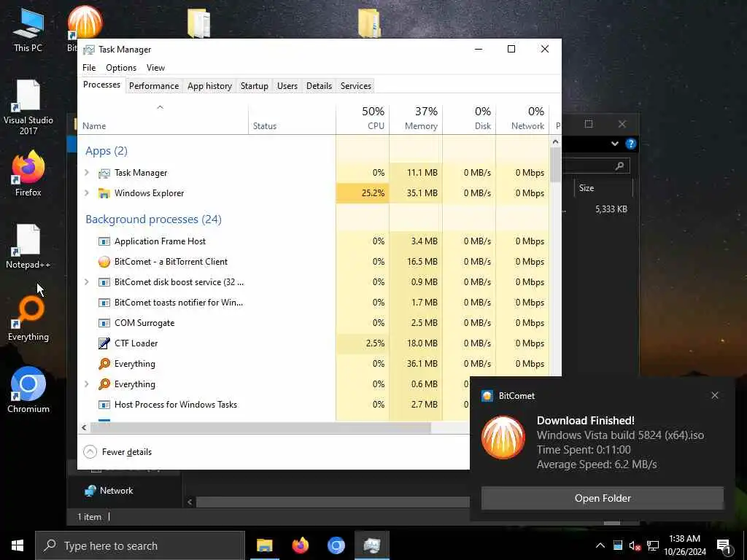Click Firefox icon in taskbar
Viewport: 747px width, 560px height.
click(300, 545)
